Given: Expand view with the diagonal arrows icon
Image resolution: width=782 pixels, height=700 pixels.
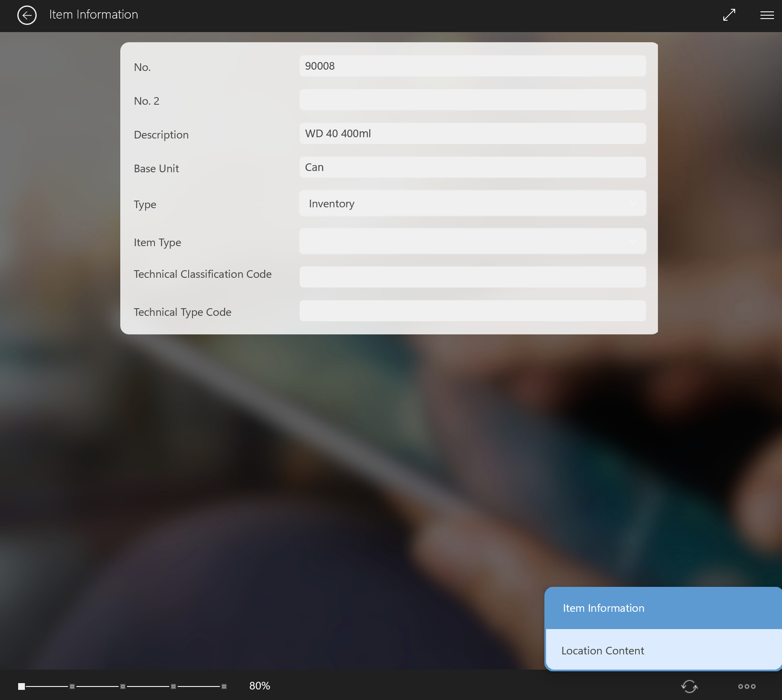Looking at the screenshot, I should 729,15.
